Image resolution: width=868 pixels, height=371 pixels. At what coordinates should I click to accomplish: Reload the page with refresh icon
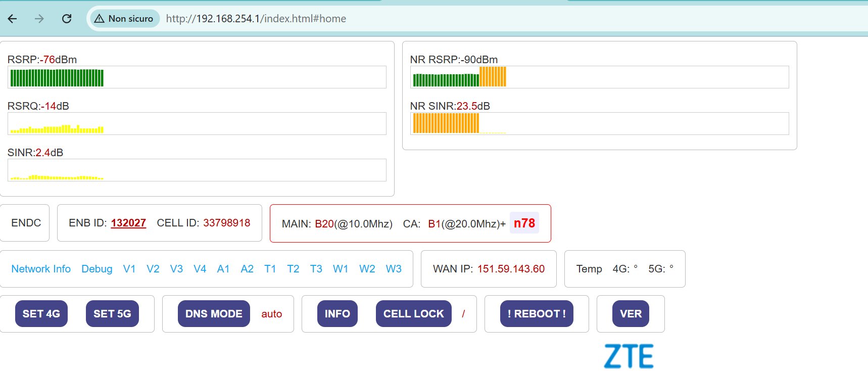tap(66, 19)
